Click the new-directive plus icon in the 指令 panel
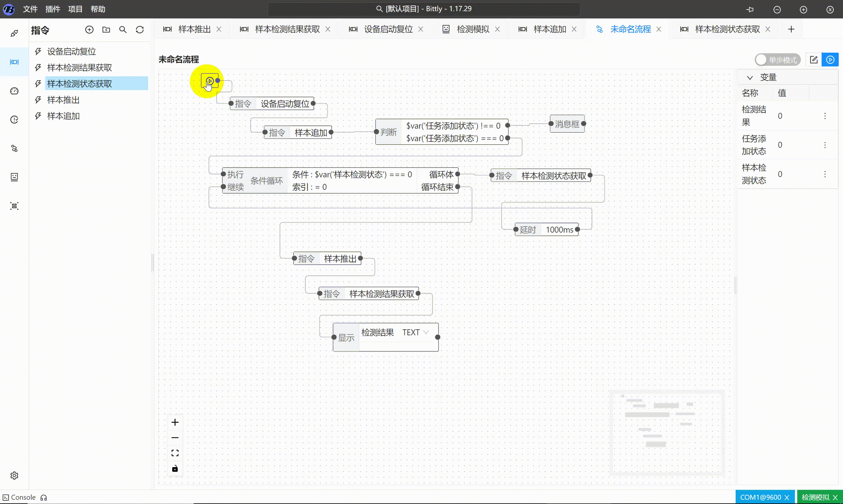843x504 pixels. coord(89,30)
